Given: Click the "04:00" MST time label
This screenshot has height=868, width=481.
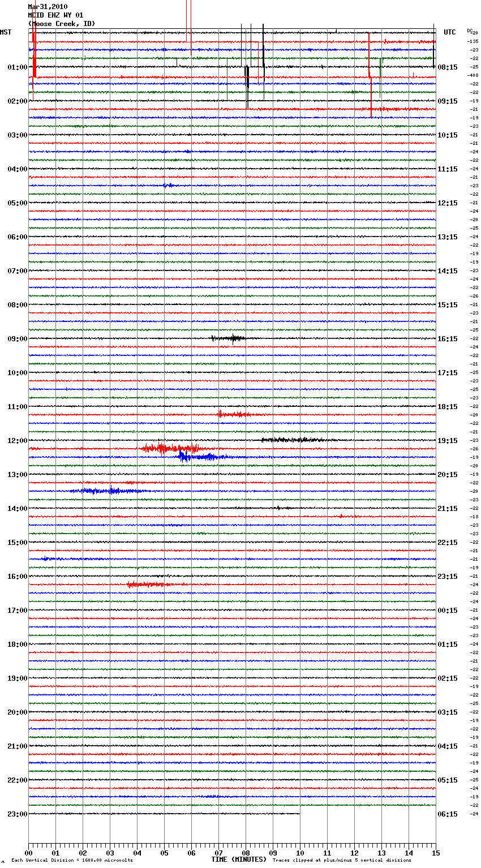Looking at the screenshot, I should pyautogui.click(x=18, y=169).
